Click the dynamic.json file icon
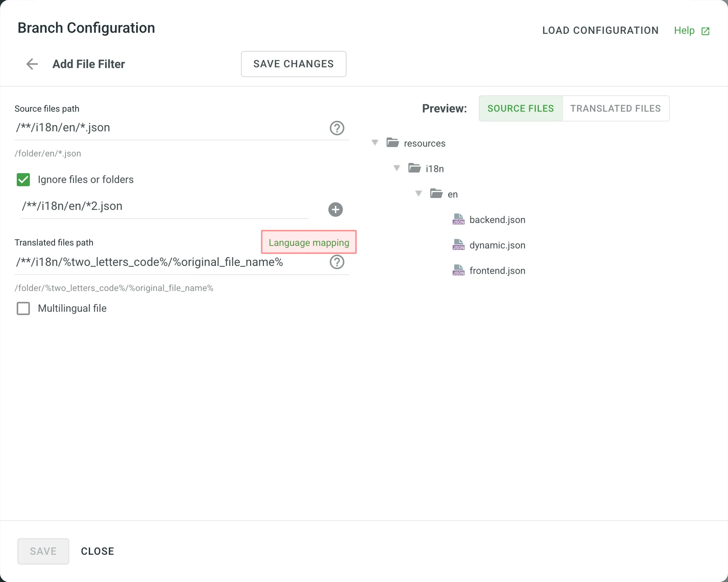This screenshot has height=582, width=728. [458, 245]
